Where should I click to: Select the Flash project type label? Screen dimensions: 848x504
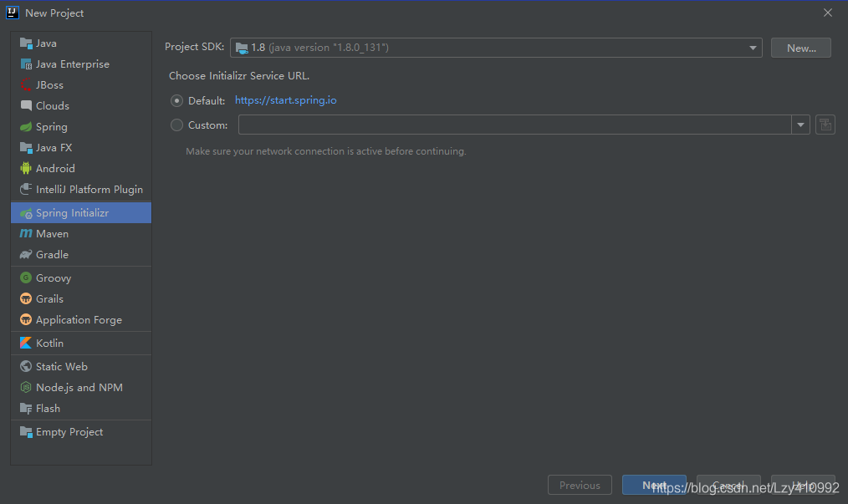(48, 408)
